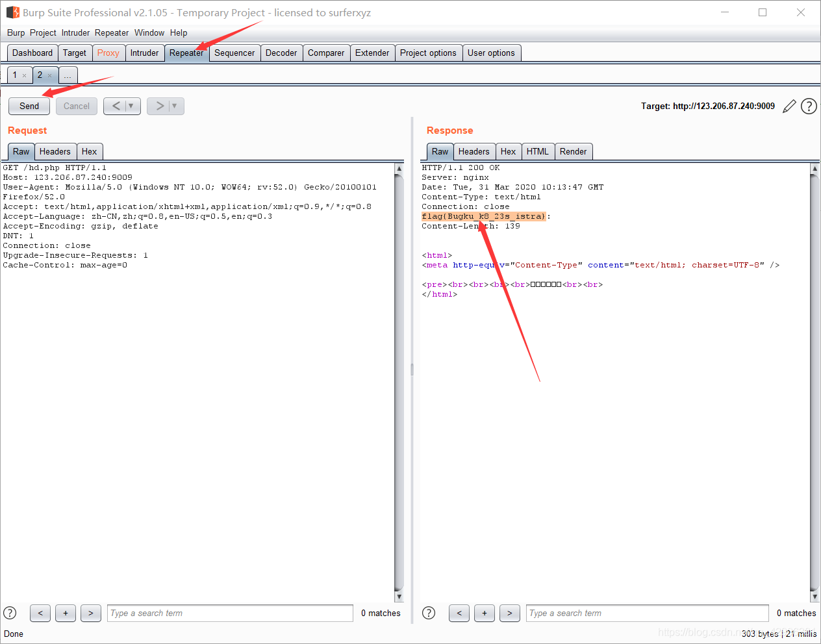Close Repeater tab 1 with its x

pyautogui.click(x=25, y=76)
